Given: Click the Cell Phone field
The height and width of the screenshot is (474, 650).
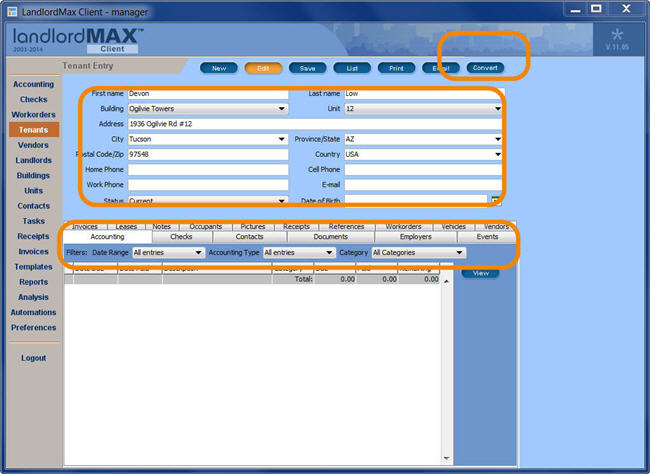Looking at the screenshot, I should tap(423, 170).
